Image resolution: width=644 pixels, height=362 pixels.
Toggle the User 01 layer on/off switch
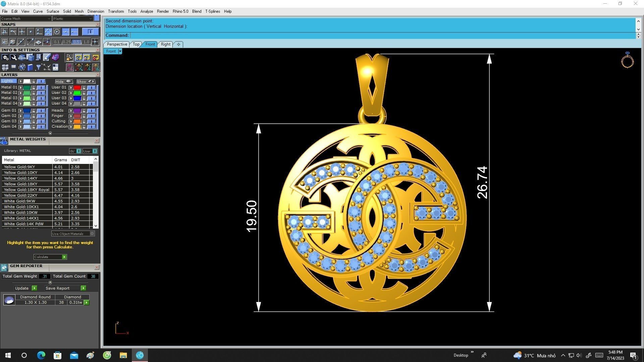pyautogui.click(x=91, y=87)
